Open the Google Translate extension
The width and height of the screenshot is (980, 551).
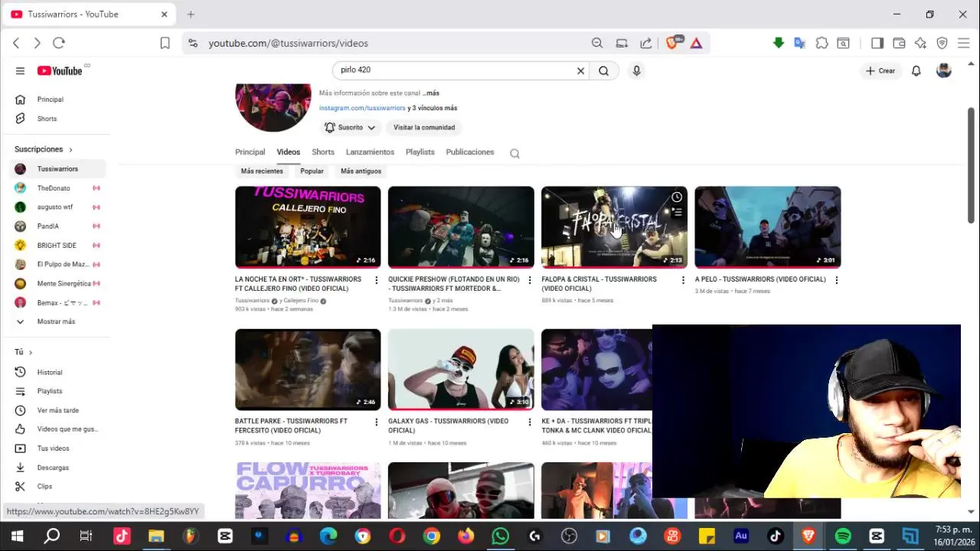(x=799, y=43)
